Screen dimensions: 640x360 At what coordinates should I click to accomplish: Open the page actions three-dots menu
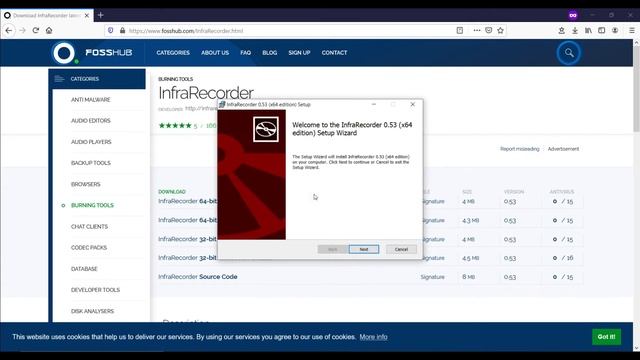tap(476, 31)
